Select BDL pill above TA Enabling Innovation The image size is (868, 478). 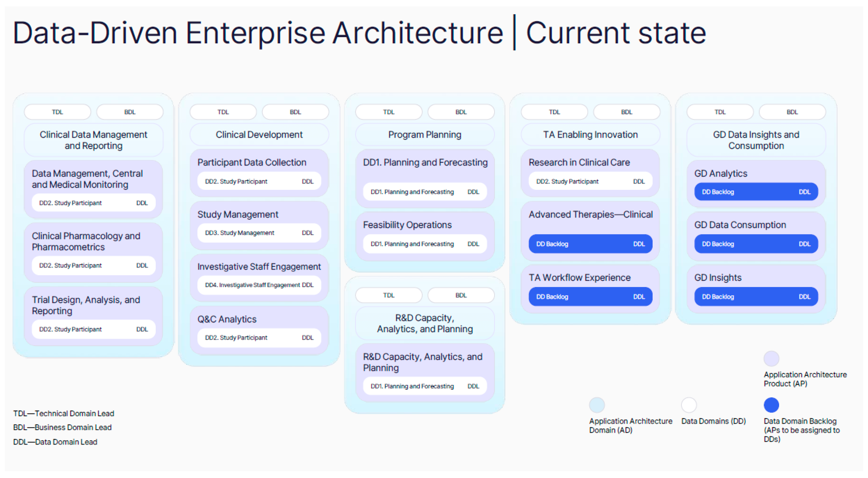point(626,112)
